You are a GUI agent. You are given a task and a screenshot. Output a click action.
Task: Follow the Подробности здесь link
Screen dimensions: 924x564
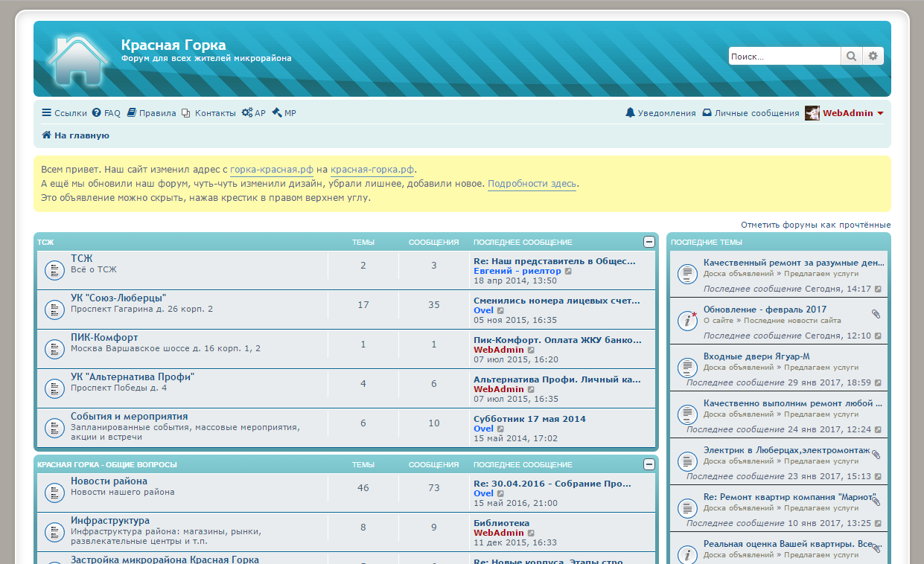(x=532, y=184)
